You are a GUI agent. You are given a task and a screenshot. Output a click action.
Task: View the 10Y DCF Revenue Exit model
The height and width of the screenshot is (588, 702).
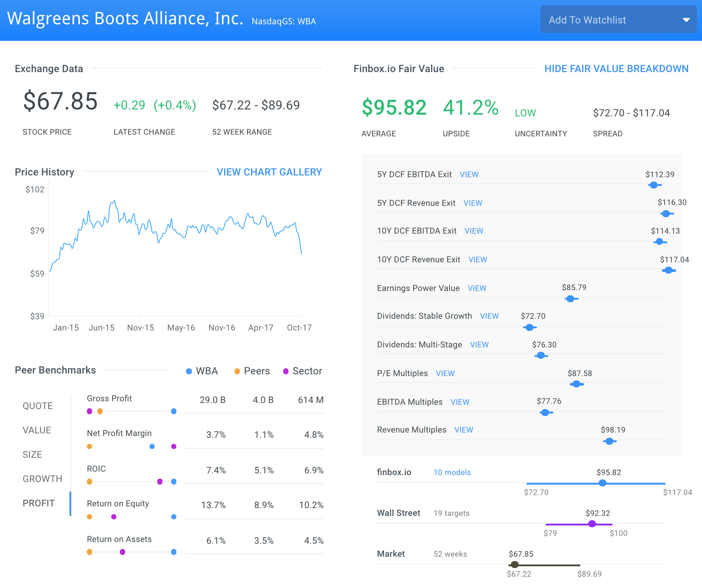tap(477, 260)
